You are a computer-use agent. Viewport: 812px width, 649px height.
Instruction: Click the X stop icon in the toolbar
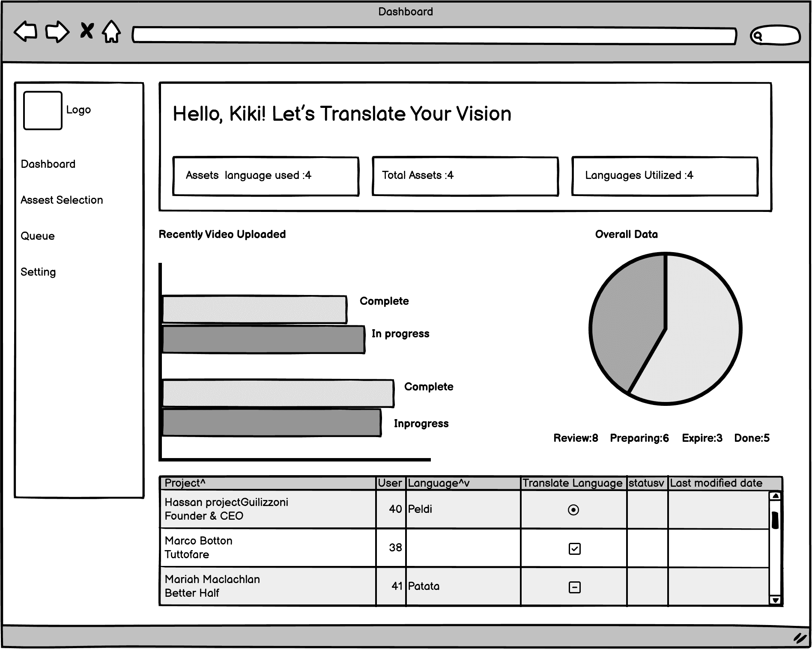[87, 32]
